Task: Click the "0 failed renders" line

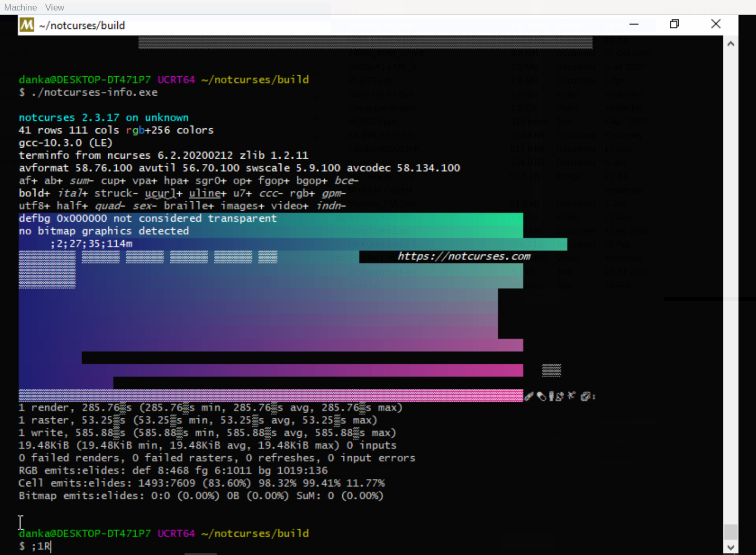Action: pyautogui.click(x=217, y=458)
